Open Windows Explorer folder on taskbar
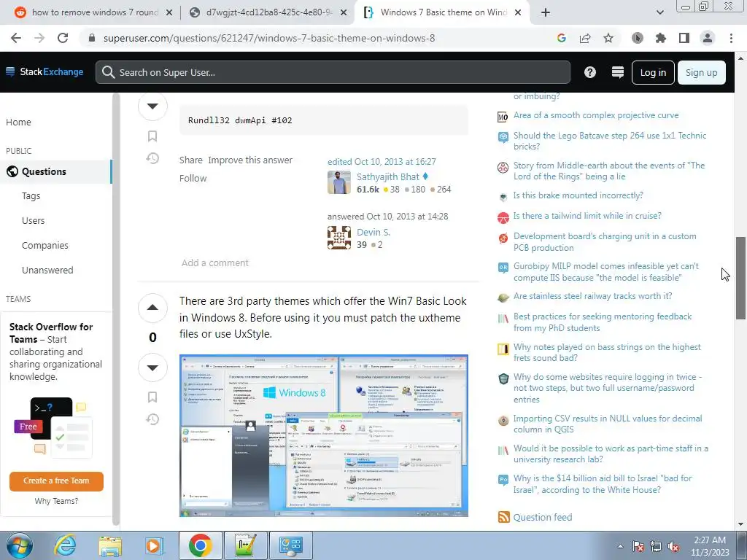This screenshot has height=560, width=747. pyautogui.click(x=110, y=545)
